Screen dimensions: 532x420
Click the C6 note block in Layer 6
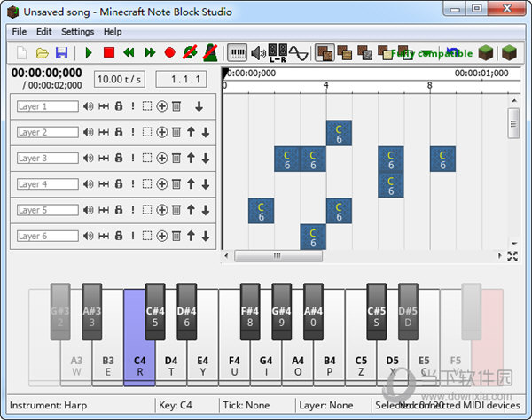point(313,237)
